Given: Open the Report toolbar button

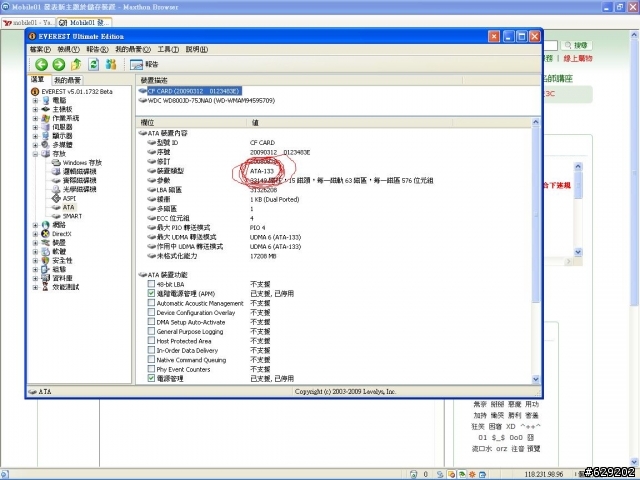Looking at the screenshot, I should click(x=144, y=64).
